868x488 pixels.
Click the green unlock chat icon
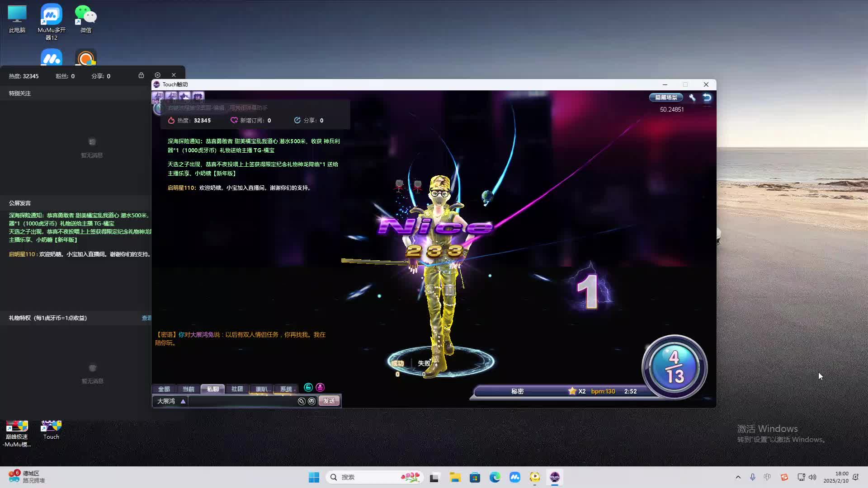[308, 387]
